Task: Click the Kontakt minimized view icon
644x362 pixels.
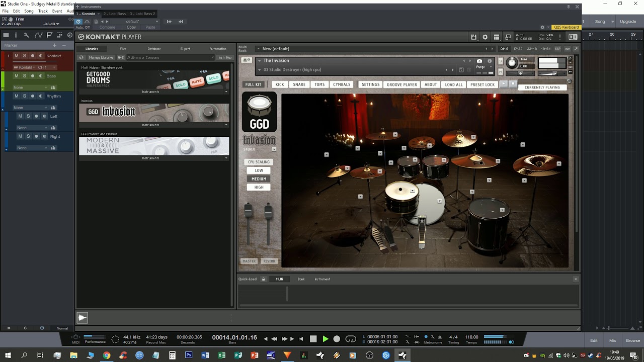Action: (508, 37)
